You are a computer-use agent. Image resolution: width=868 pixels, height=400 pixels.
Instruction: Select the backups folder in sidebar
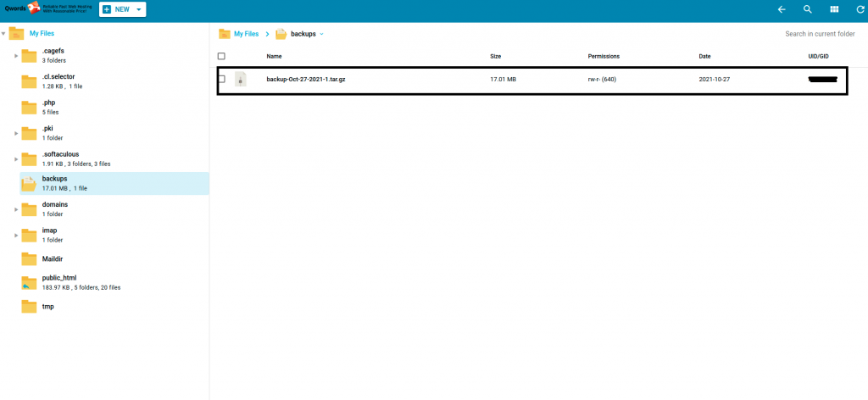coord(114,183)
